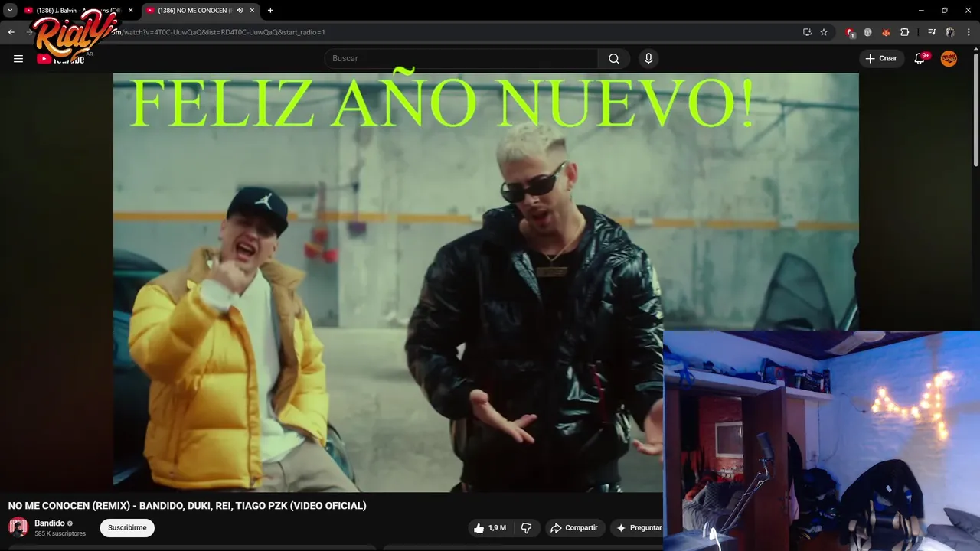Click the magnifier search button
This screenshot has width=980, height=551.
pos(614,59)
